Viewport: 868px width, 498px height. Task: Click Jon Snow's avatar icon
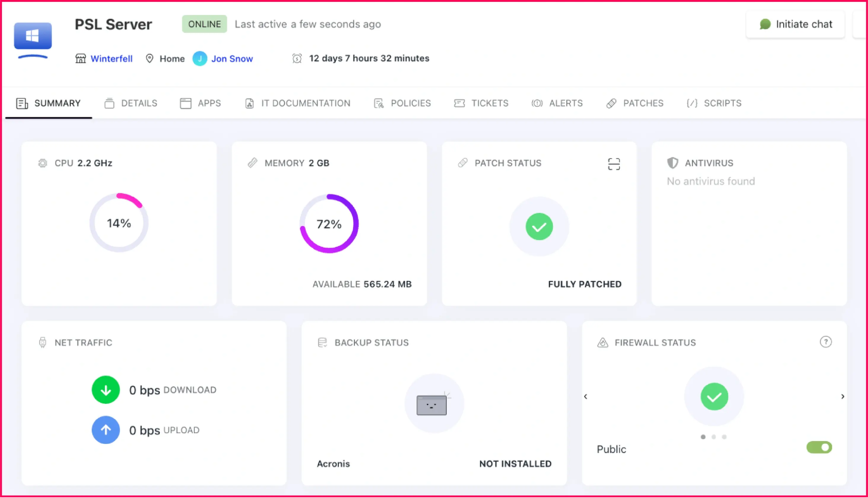200,58
